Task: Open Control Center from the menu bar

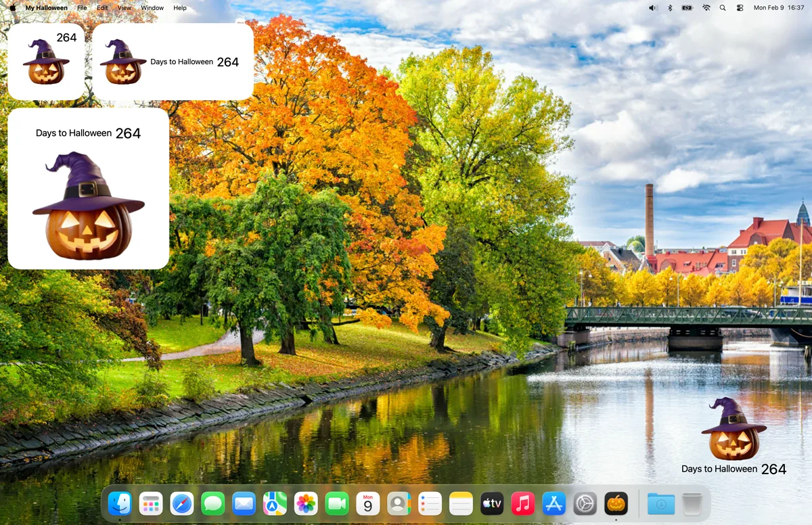Action: [x=740, y=7]
